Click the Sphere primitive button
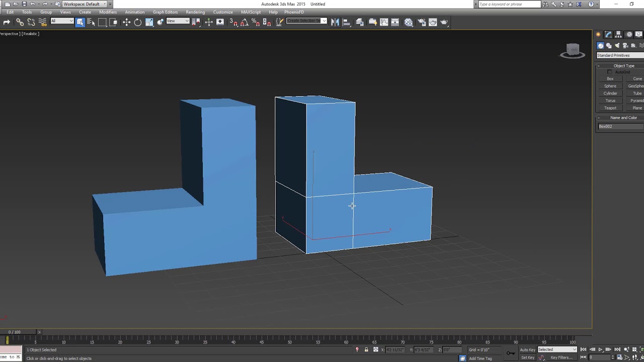Image resolution: width=644 pixels, height=362 pixels. [610, 86]
